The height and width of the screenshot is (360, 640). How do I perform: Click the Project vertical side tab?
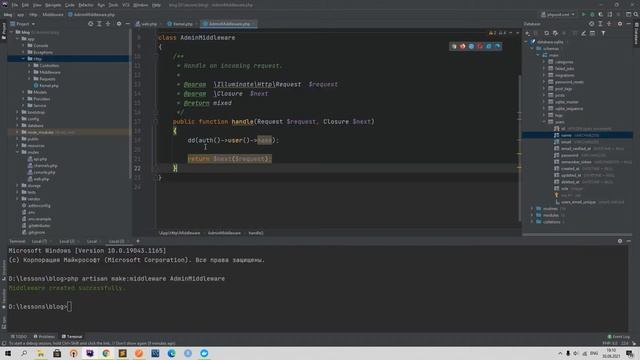4,31
